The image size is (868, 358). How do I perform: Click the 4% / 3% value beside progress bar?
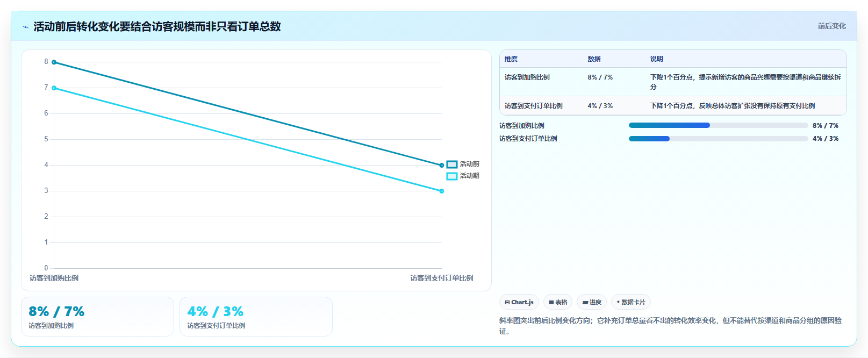826,139
